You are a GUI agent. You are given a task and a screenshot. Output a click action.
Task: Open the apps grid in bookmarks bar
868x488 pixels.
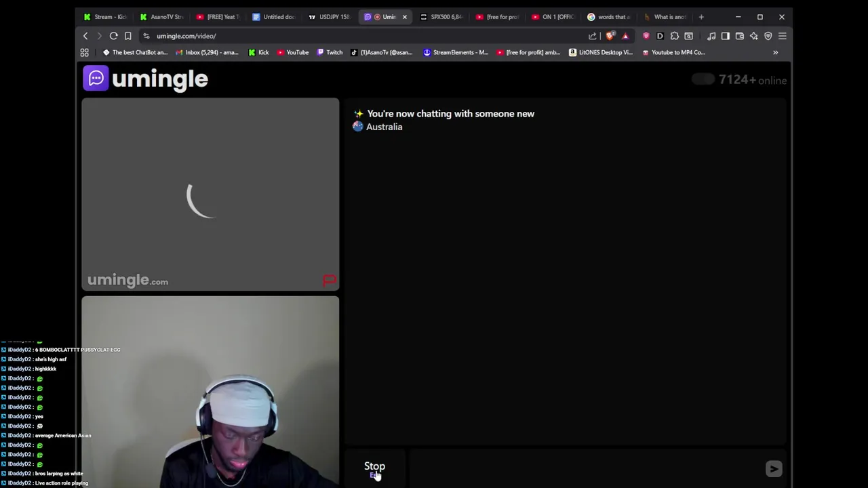(85, 52)
